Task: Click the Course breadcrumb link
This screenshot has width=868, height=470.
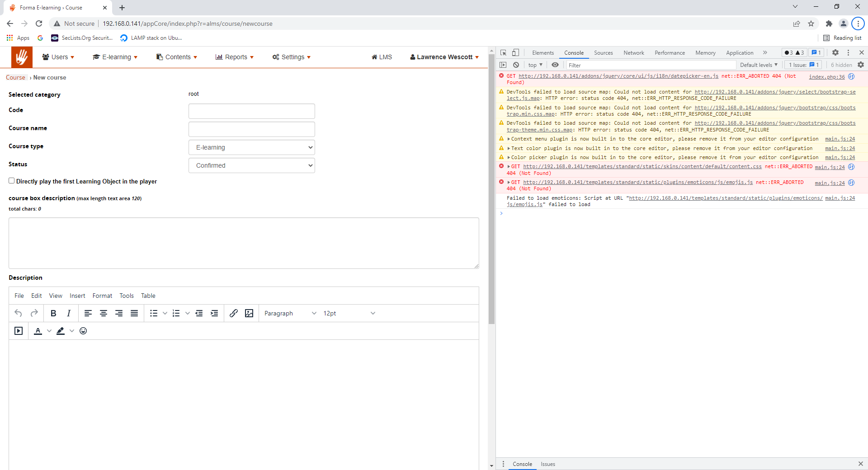Action: [x=15, y=77]
